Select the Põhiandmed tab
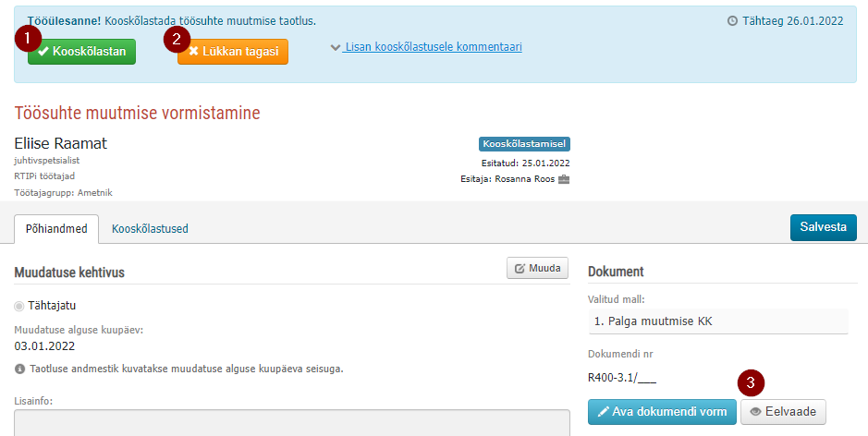Viewport: 868px width, 436px height. pos(56,229)
